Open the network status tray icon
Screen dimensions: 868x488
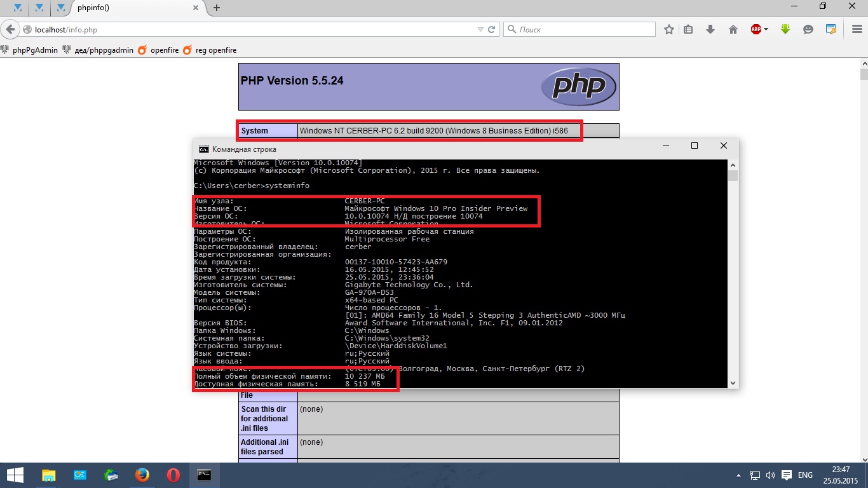click(755, 475)
